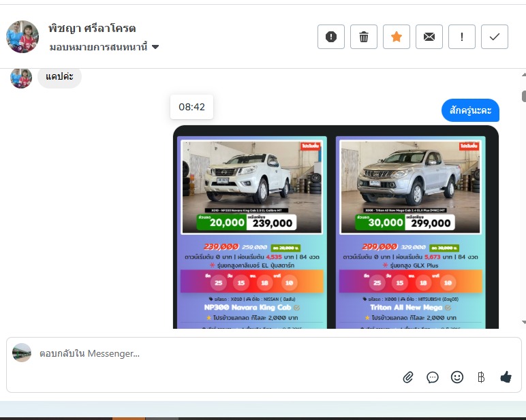Viewport: 526px width, 420px height.
Task: Delete conversation with trash icon
Action: click(364, 37)
